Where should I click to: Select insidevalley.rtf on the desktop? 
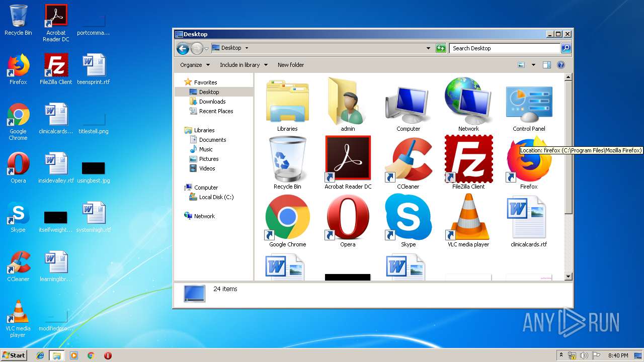click(56, 168)
